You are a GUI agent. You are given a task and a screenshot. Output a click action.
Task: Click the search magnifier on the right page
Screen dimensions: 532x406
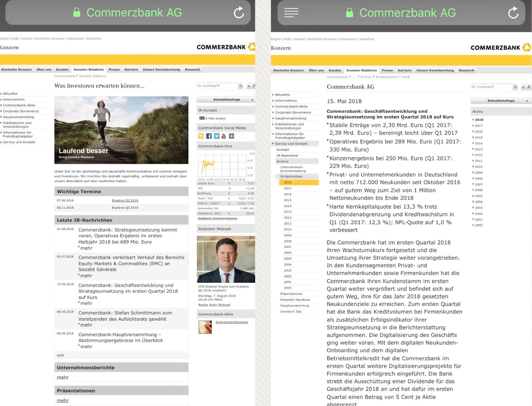point(515,87)
